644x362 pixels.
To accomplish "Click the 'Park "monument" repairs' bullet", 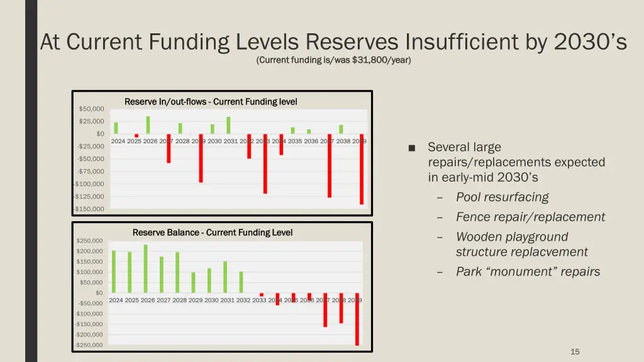I will (528, 271).
